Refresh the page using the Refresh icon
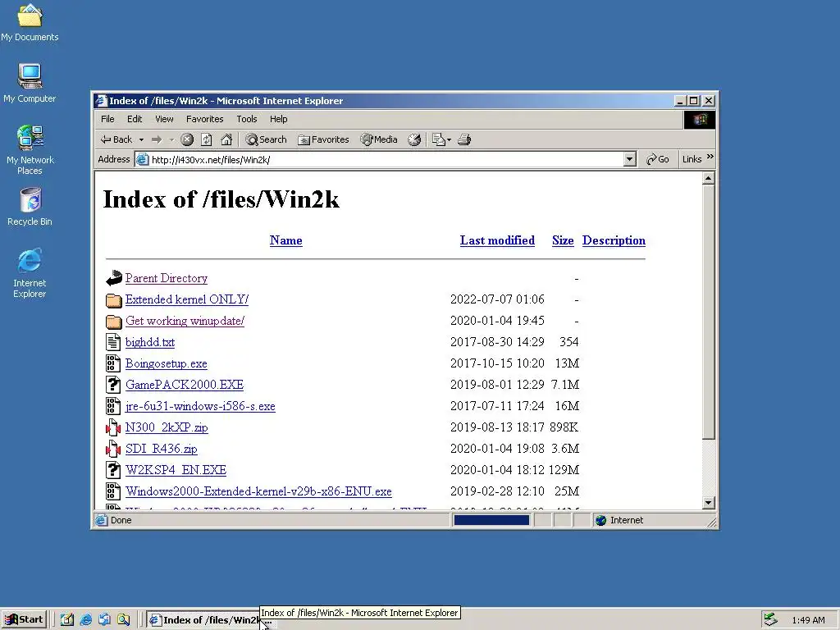Screen dimensions: 840x630 206,139
